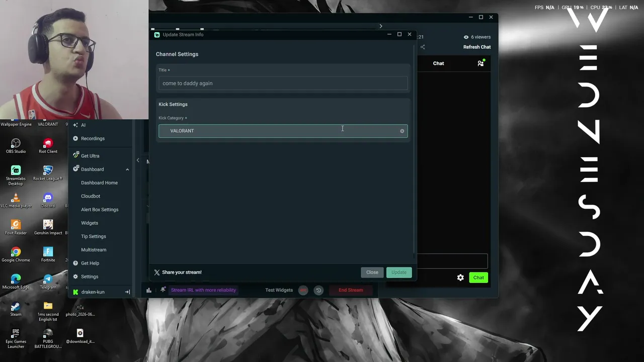Clear the VALORANT Kick category selection
The image size is (644, 362).
[402, 131]
